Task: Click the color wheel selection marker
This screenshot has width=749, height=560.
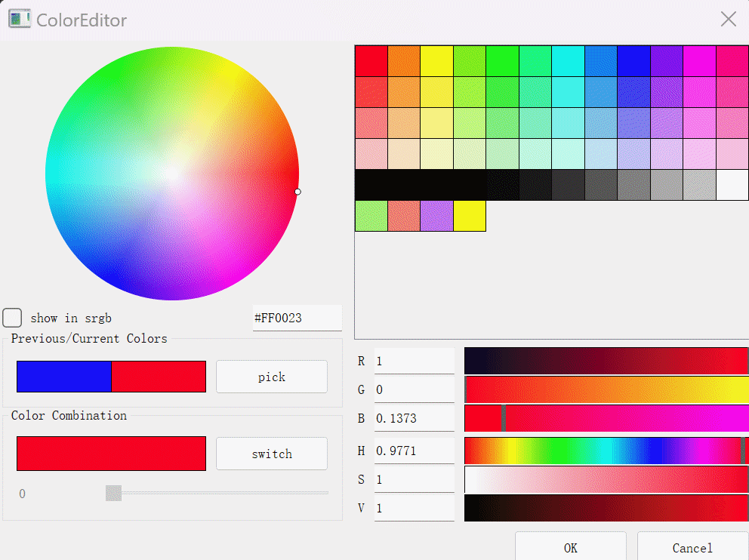Action: tap(297, 192)
